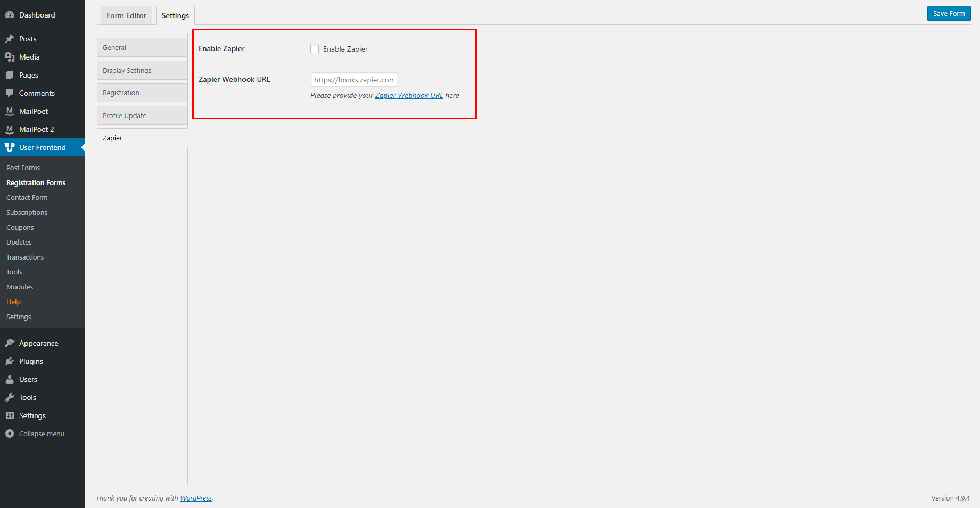Image resolution: width=980 pixels, height=508 pixels.
Task: Open Updates submenu item
Action: click(x=19, y=242)
